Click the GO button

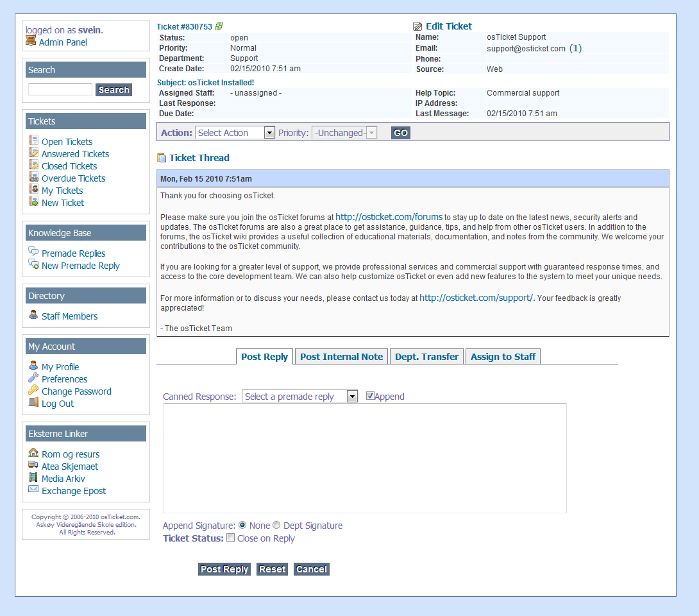401,133
